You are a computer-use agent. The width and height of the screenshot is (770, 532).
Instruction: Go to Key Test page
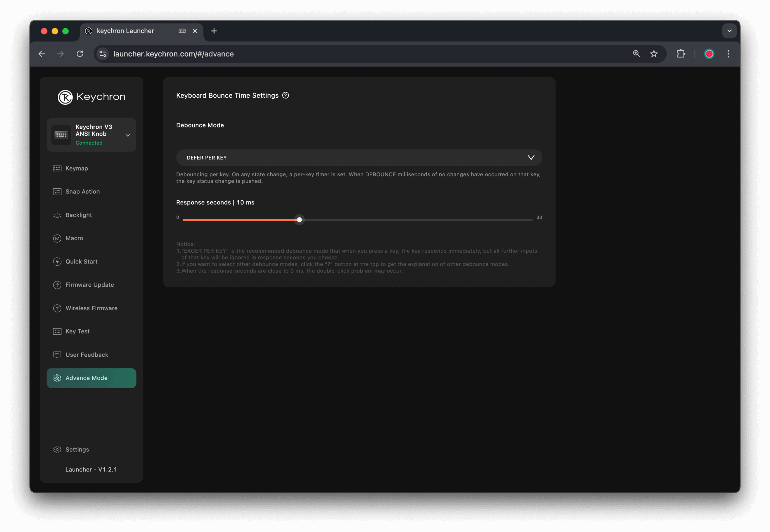[91, 331]
